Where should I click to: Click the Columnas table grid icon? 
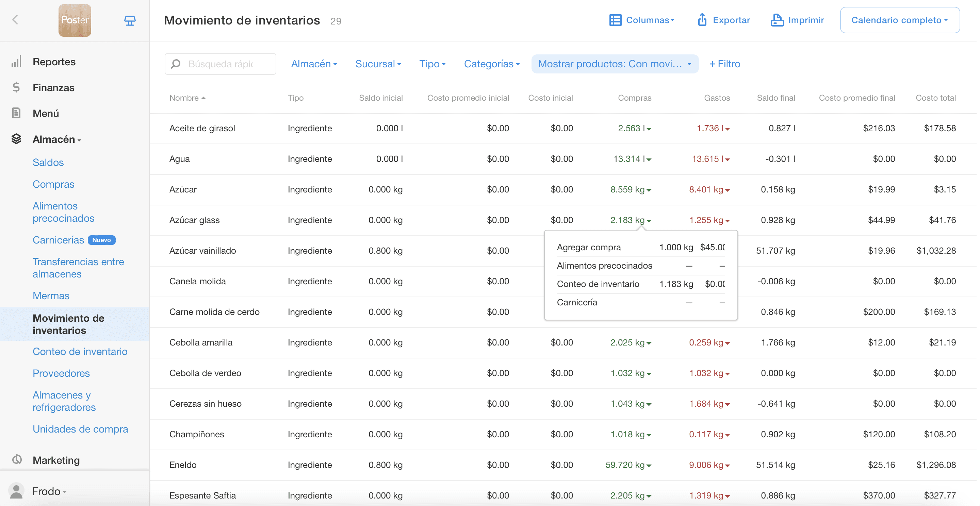(615, 20)
